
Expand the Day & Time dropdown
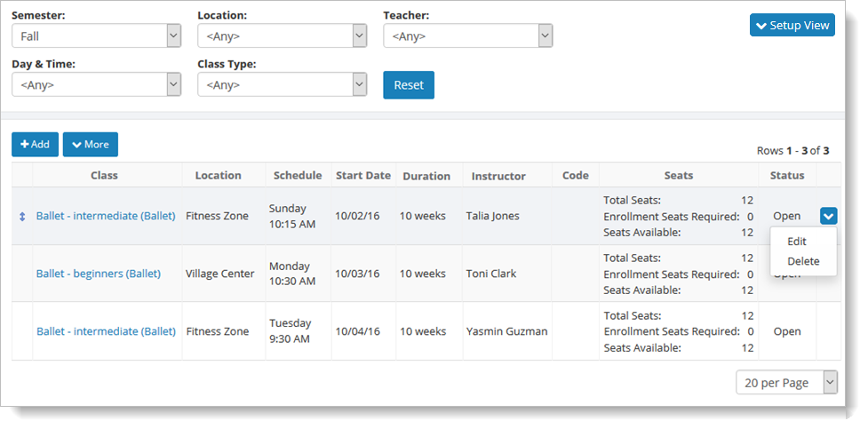[96, 85]
